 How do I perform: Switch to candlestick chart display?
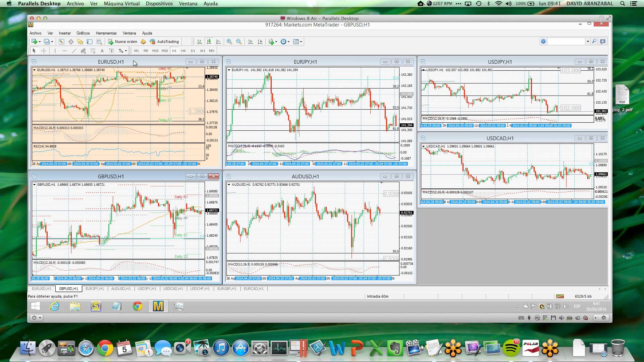tap(209, 42)
